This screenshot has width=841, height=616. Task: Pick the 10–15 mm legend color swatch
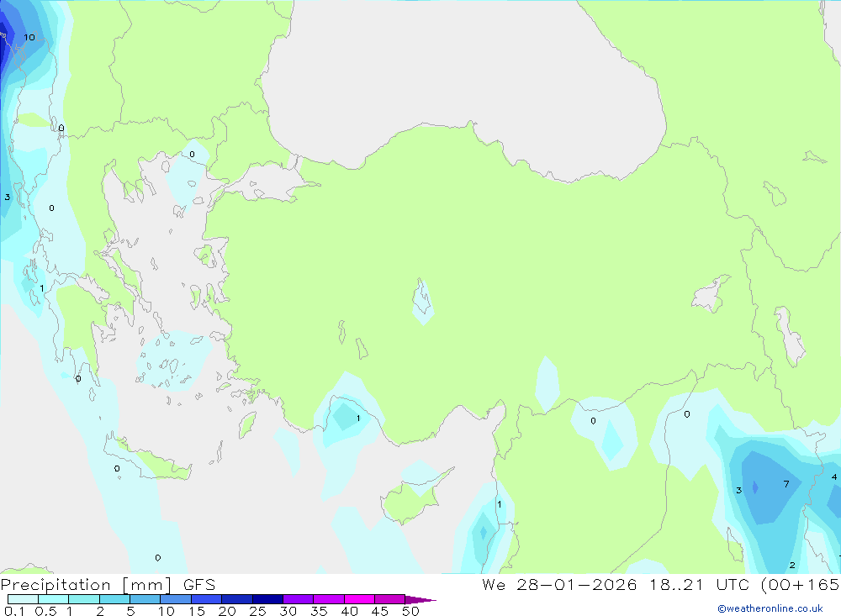tap(176, 599)
